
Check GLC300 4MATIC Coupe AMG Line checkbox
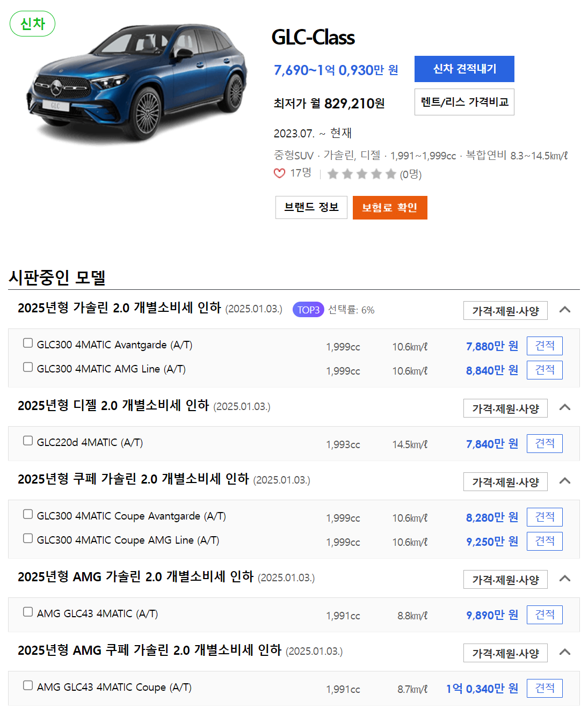28,538
